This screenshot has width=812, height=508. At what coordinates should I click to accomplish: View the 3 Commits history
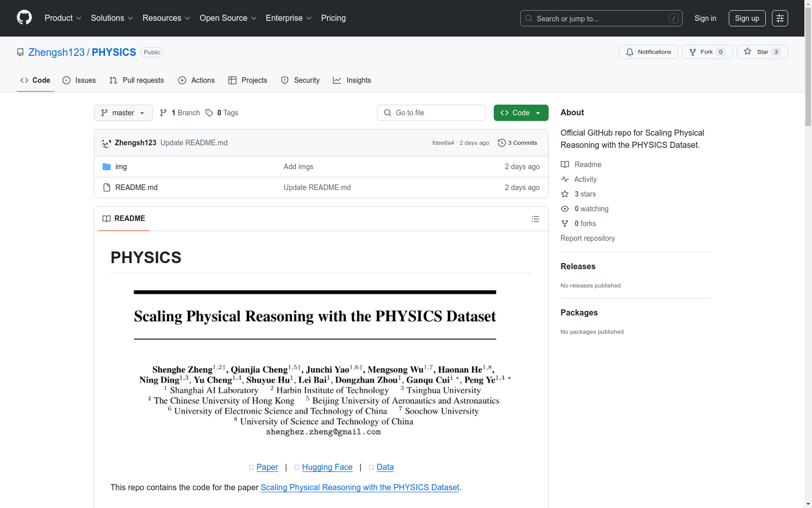click(x=518, y=143)
